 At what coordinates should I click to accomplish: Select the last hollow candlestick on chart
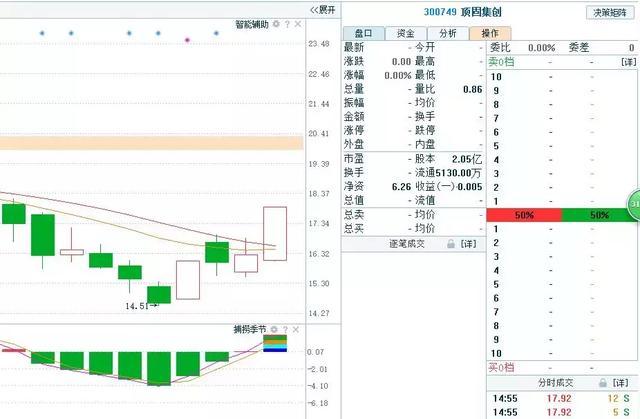tap(275, 233)
